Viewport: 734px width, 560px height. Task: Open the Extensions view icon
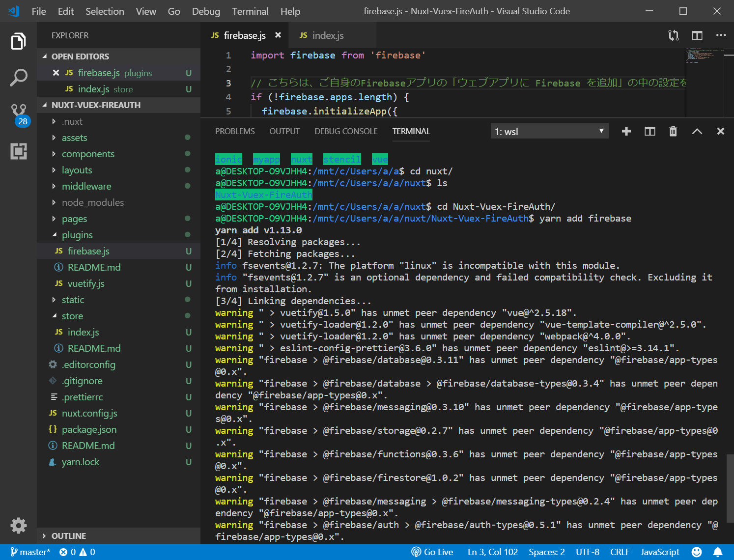click(19, 151)
